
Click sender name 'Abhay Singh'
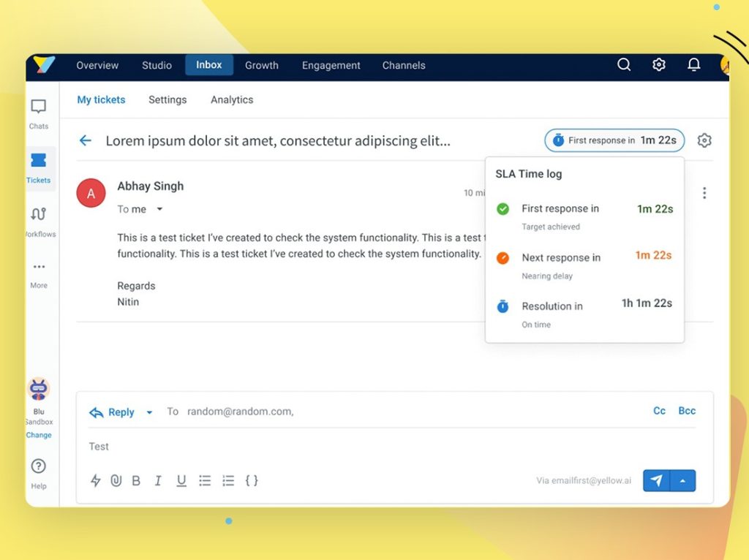[151, 186]
